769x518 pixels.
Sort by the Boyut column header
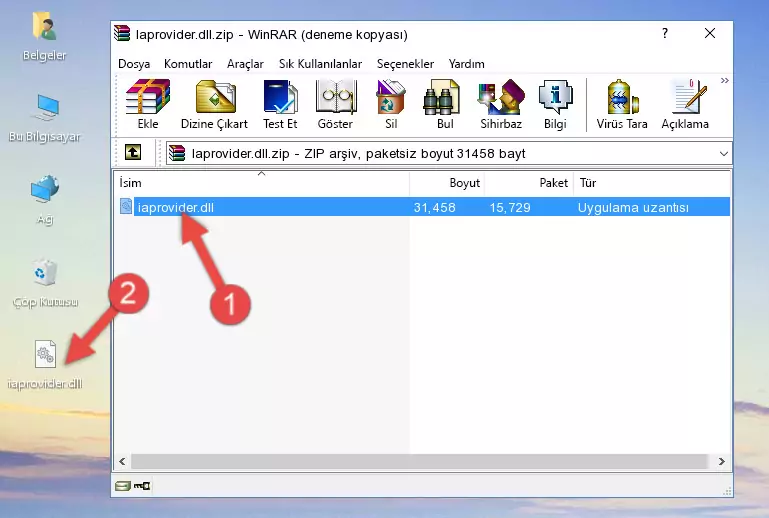[x=447, y=183]
